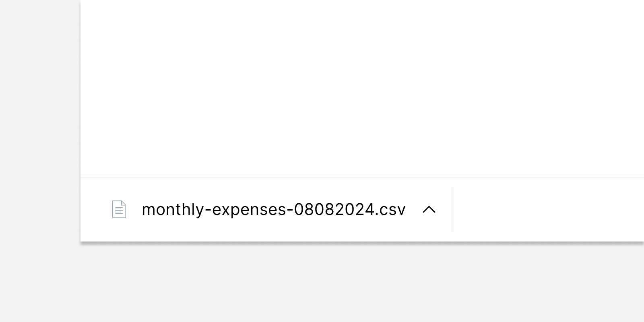This screenshot has height=322, width=644.
Task: Click the gray margin left of the white panel
Action: (x=39, y=161)
